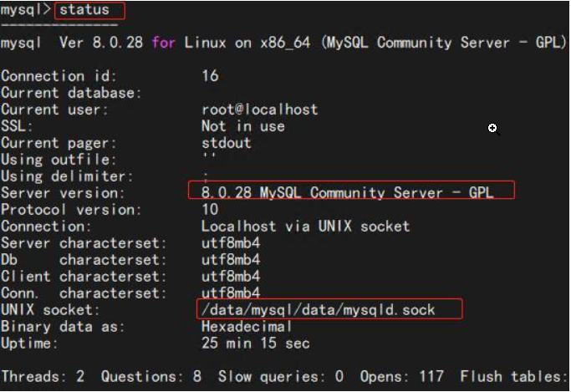Click the stdout pager value
Viewport: 571px width, 392px height.
226,143
